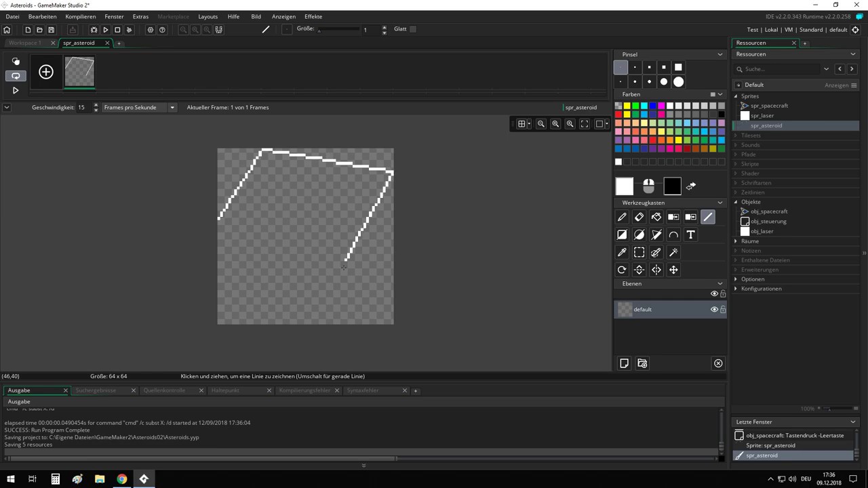Start debugging with the bug icon
Image resolution: width=868 pixels, height=488 pixels.
click(94, 30)
